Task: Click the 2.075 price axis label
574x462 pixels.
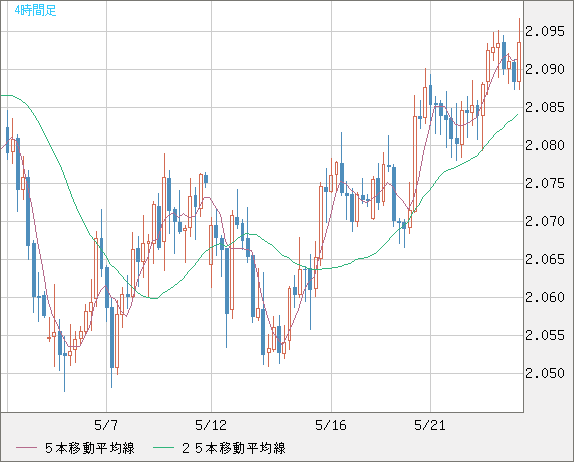Action: click(545, 183)
